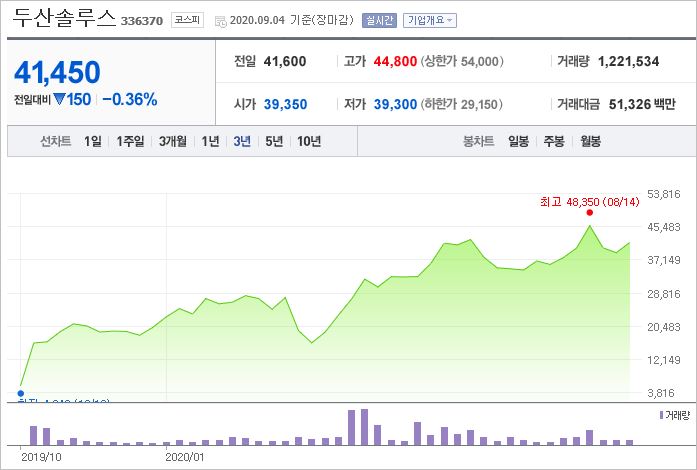The height and width of the screenshot is (470, 697).
Task: Click the volume value 1,221,534
Action: pyautogui.click(x=629, y=61)
